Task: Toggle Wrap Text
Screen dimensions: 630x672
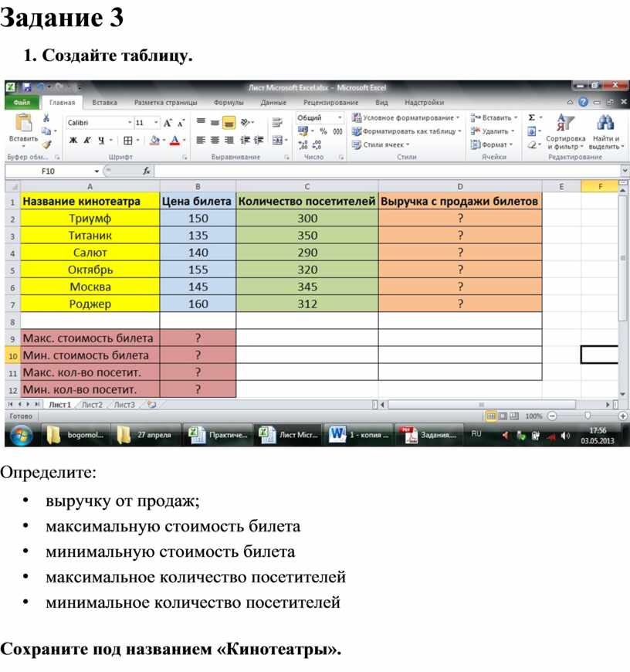Action: tap(277, 123)
